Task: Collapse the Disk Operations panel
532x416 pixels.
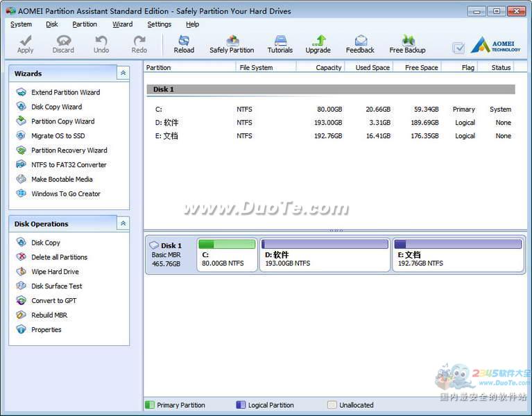Action: point(123,223)
